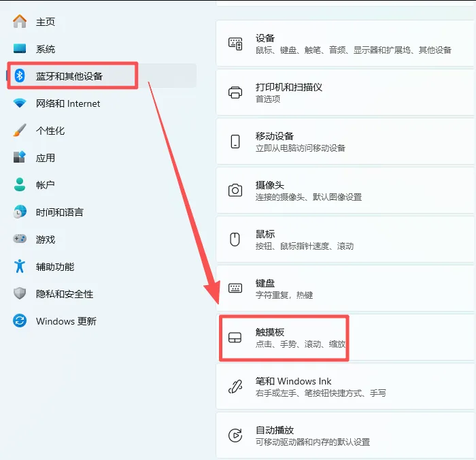The height and width of the screenshot is (460, 476).
Task: Click the Wi-Fi network icon
Action: coord(20,103)
